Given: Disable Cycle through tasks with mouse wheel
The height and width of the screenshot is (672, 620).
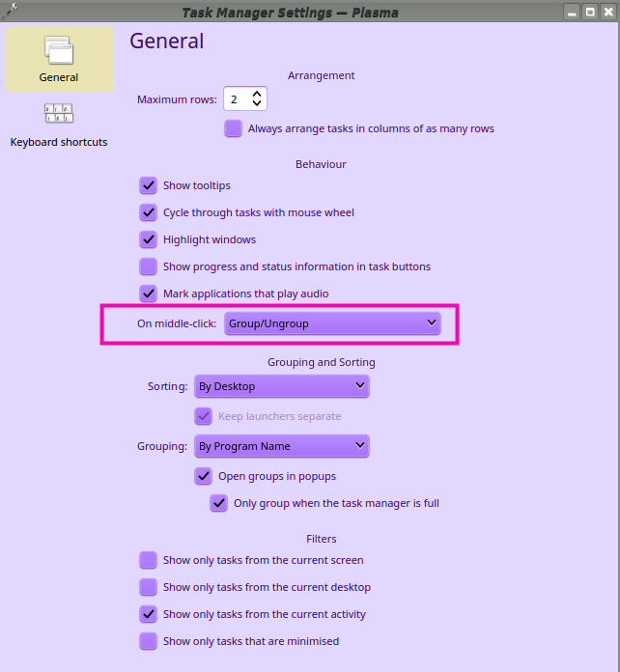Looking at the screenshot, I should [x=149, y=212].
